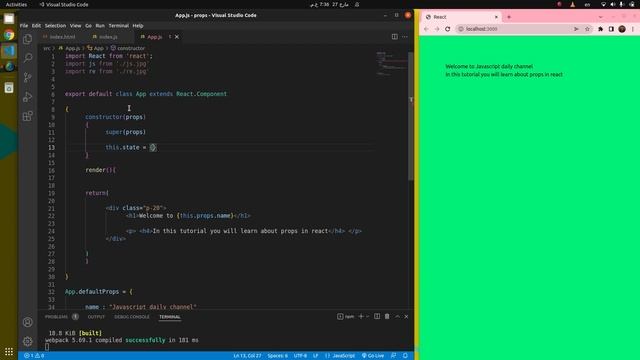The image size is (640, 360).
Task: Select the npm terminal entry
Action: coord(346,316)
